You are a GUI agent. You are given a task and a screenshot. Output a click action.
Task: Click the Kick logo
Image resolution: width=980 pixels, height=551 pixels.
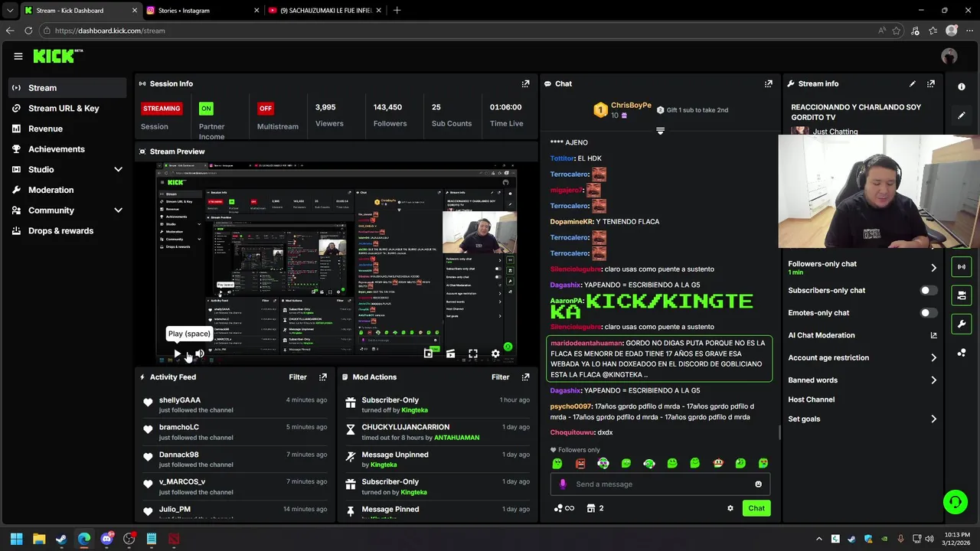(57, 56)
